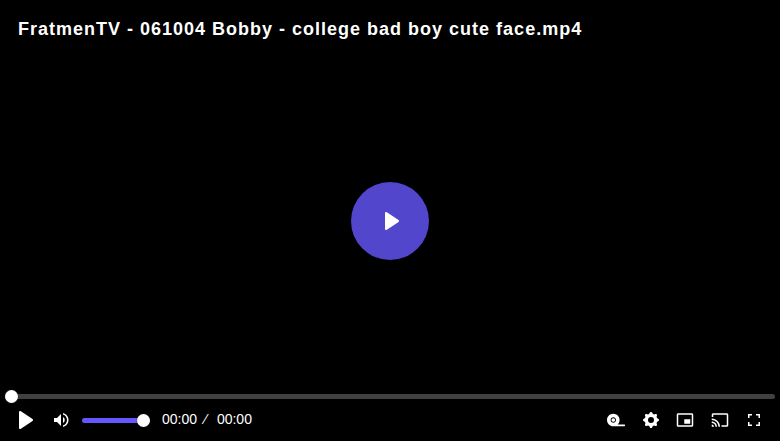
Task: Click the total duration 00:00 readout
Action: tap(234, 420)
